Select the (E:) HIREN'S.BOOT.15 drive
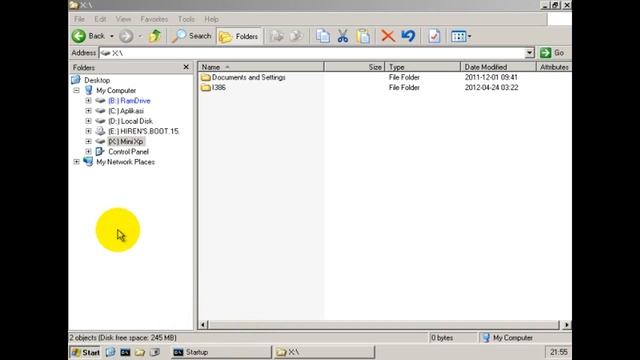 click(144, 131)
